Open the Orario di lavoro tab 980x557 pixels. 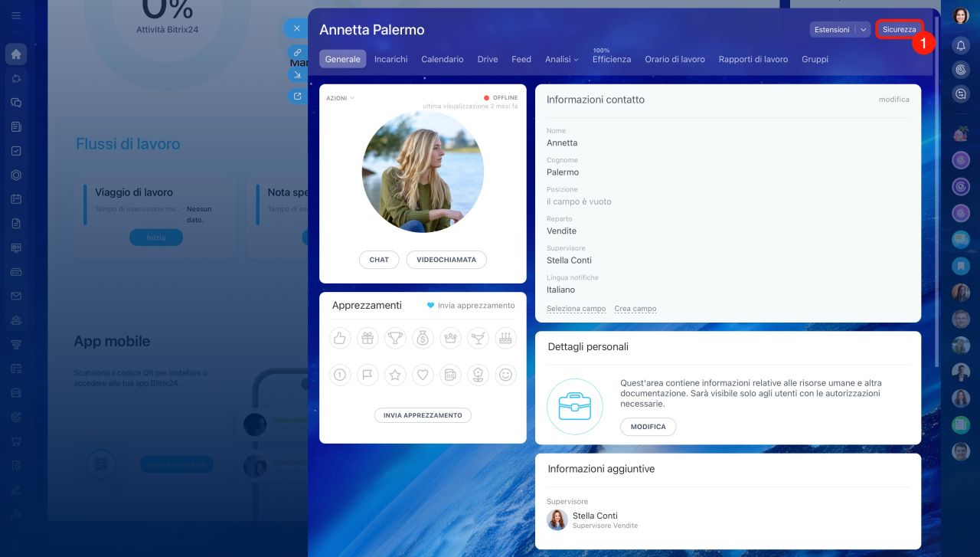pyautogui.click(x=675, y=59)
